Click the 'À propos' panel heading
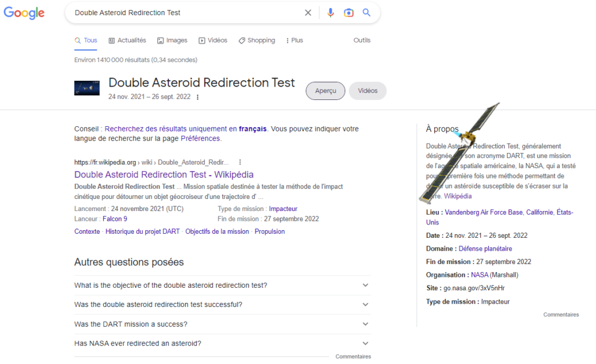596x364 pixels. (x=442, y=129)
